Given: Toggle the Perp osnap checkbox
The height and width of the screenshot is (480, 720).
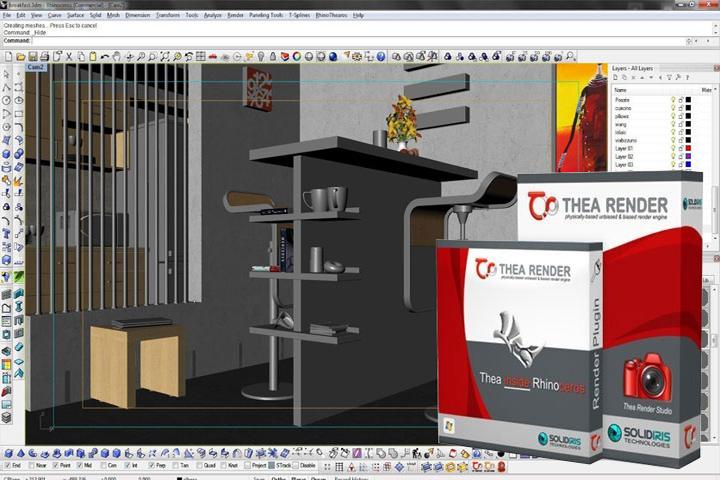Looking at the screenshot, I should point(152,466).
